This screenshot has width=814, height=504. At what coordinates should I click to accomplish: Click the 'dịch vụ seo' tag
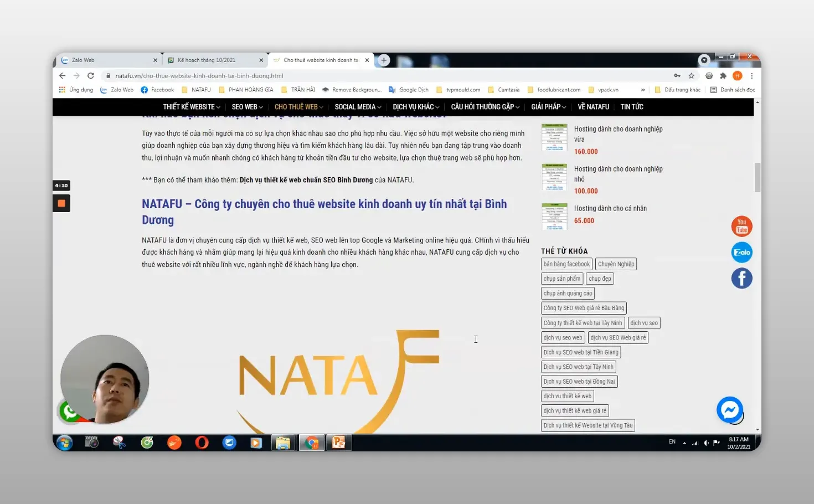click(644, 323)
